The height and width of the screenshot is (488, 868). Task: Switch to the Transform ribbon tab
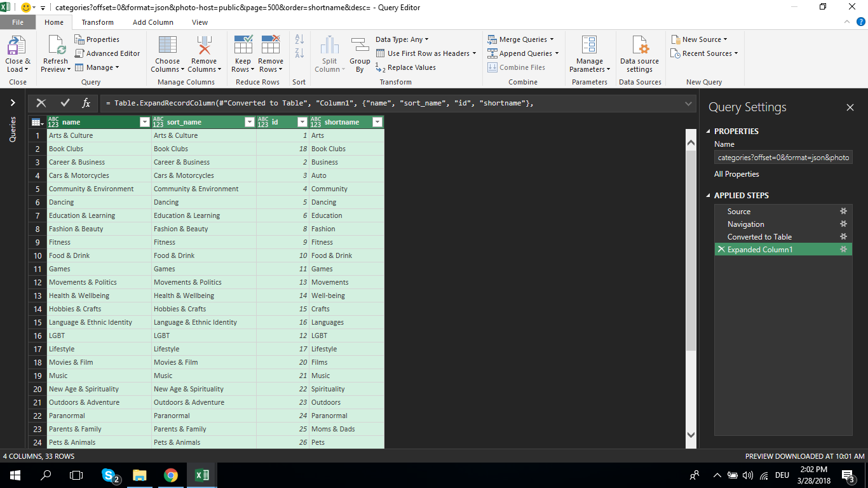(x=97, y=22)
